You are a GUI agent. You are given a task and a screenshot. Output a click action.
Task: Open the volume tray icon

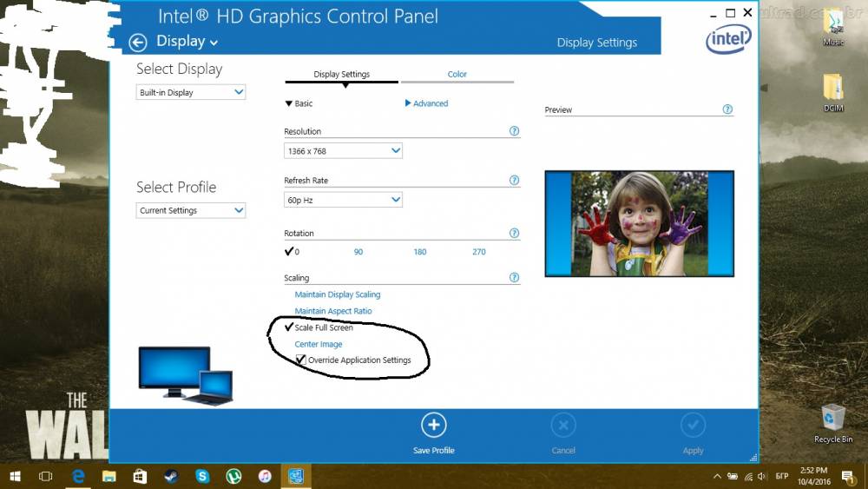pos(762,476)
